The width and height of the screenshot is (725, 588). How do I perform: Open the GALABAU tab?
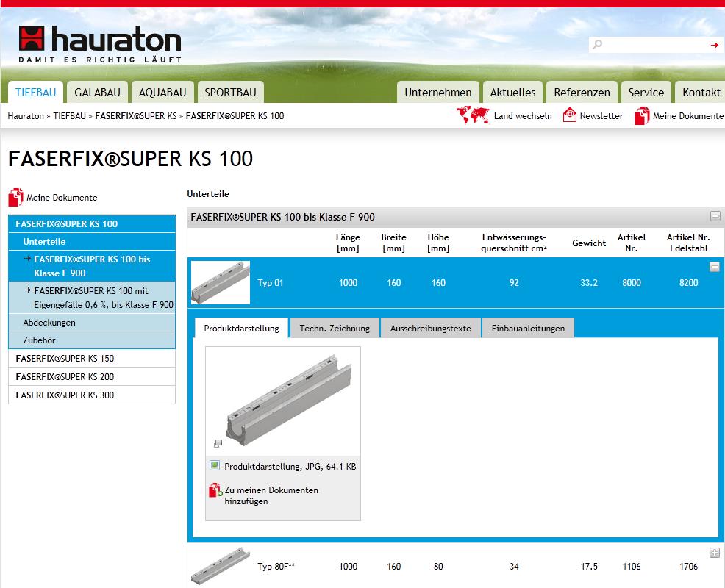coord(97,92)
